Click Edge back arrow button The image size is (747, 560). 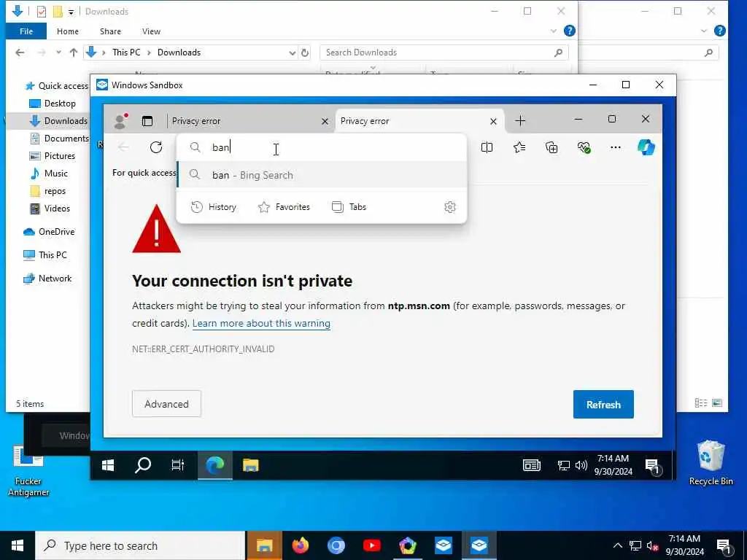point(123,147)
